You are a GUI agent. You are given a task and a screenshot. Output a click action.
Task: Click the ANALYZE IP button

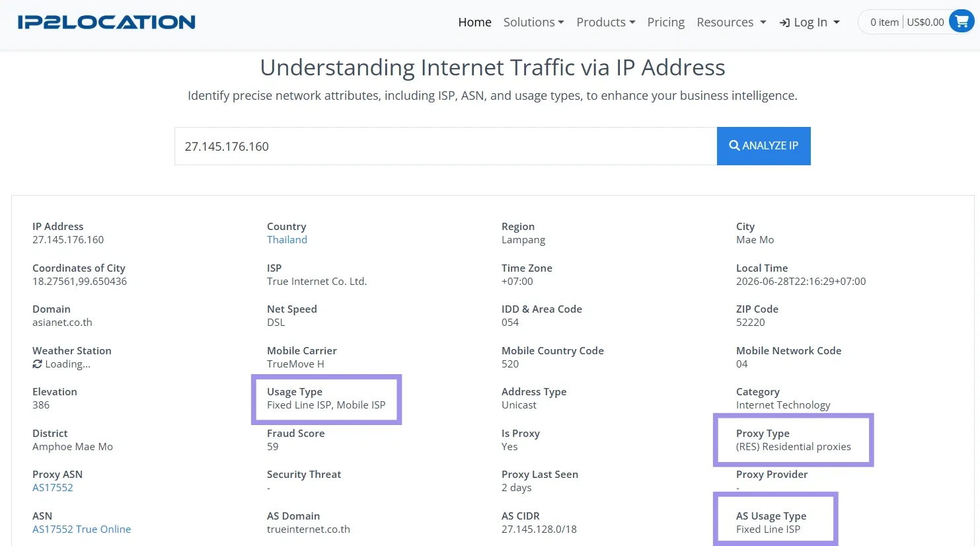click(x=763, y=146)
